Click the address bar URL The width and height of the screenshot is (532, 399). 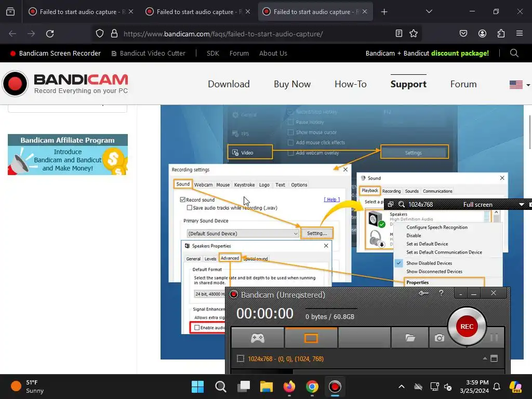(x=223, y=34)
